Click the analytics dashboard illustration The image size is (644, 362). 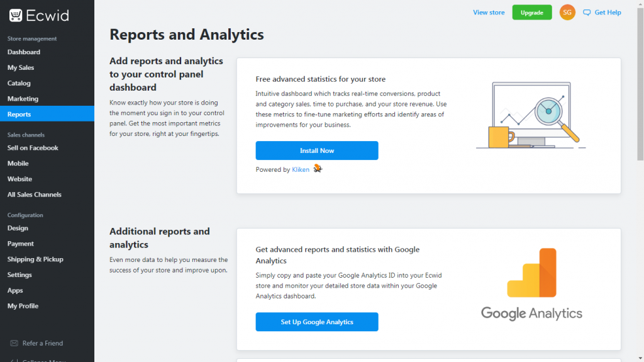531,115
